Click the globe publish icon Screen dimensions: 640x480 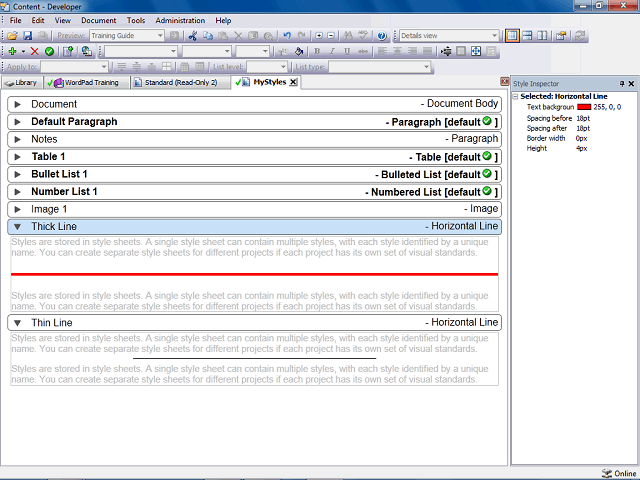point(87,51)
